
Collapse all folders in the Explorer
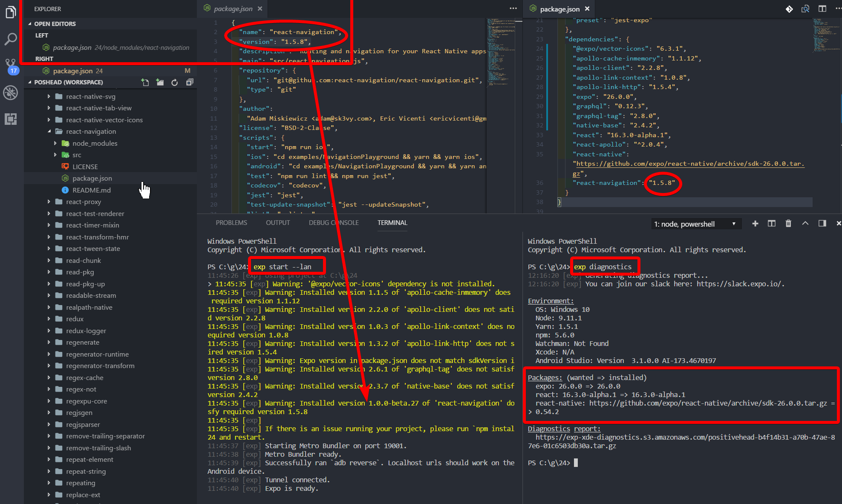coord(190,82)
